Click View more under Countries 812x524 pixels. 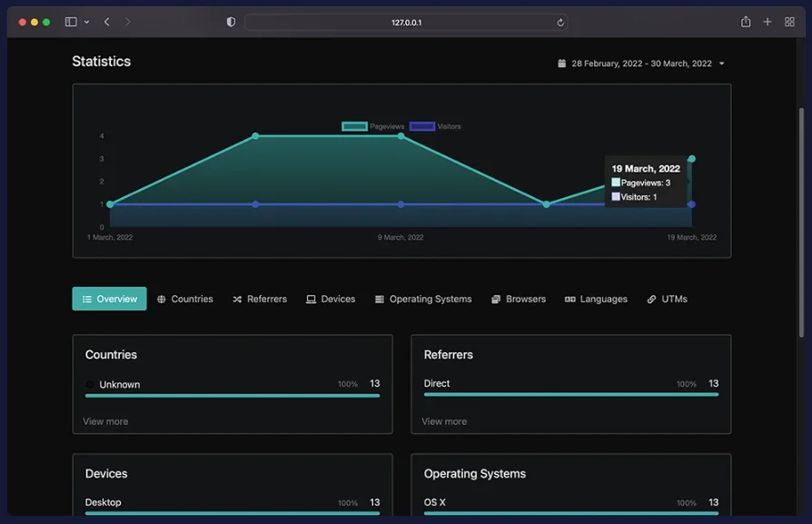(x=105, y=421)
